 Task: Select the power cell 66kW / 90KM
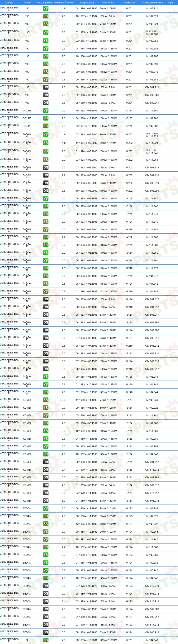[x=108, y=16]
